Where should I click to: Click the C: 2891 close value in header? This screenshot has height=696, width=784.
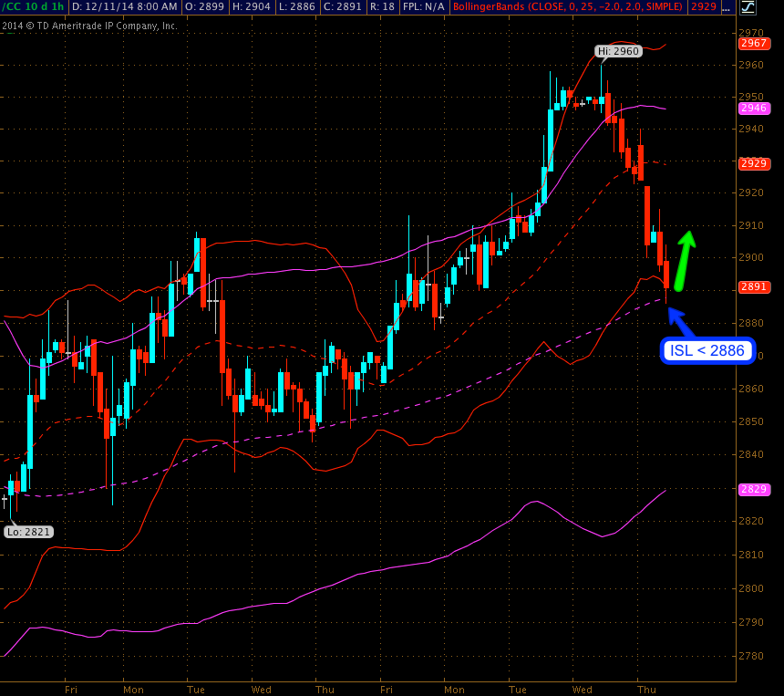pos(347,7)
